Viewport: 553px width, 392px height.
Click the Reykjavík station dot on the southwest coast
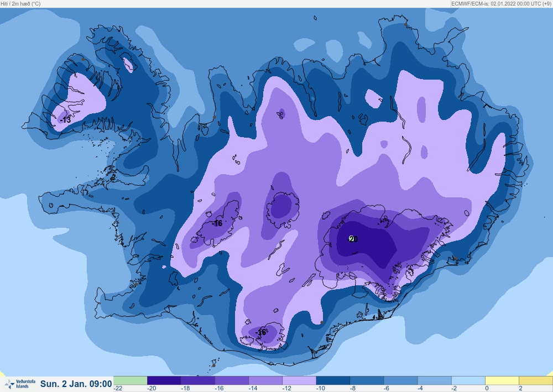point(136,284)
